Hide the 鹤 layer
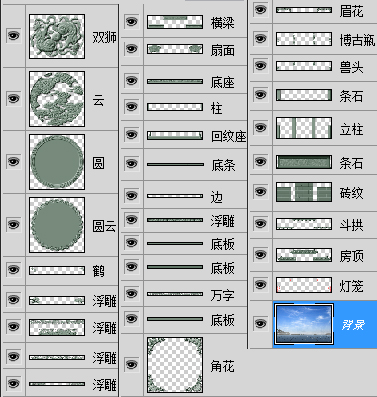Viewport: 377px width, 397px height. pos(14,269)
